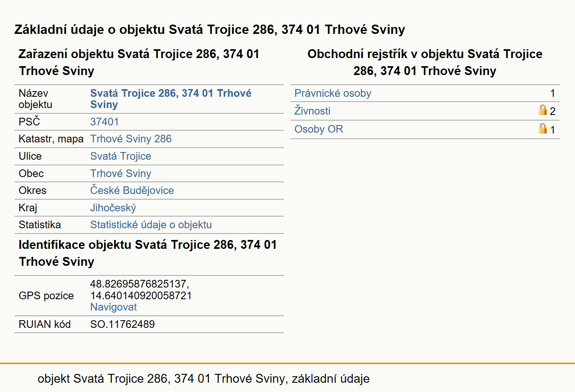
Task: Click the object name link Svatá Trojice 286
Action: (x=171, y=99)
